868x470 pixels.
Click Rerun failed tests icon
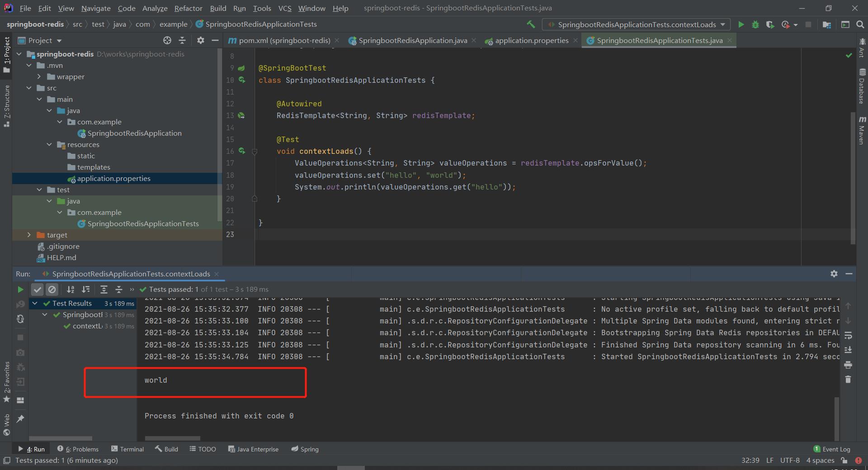point(20,304)
